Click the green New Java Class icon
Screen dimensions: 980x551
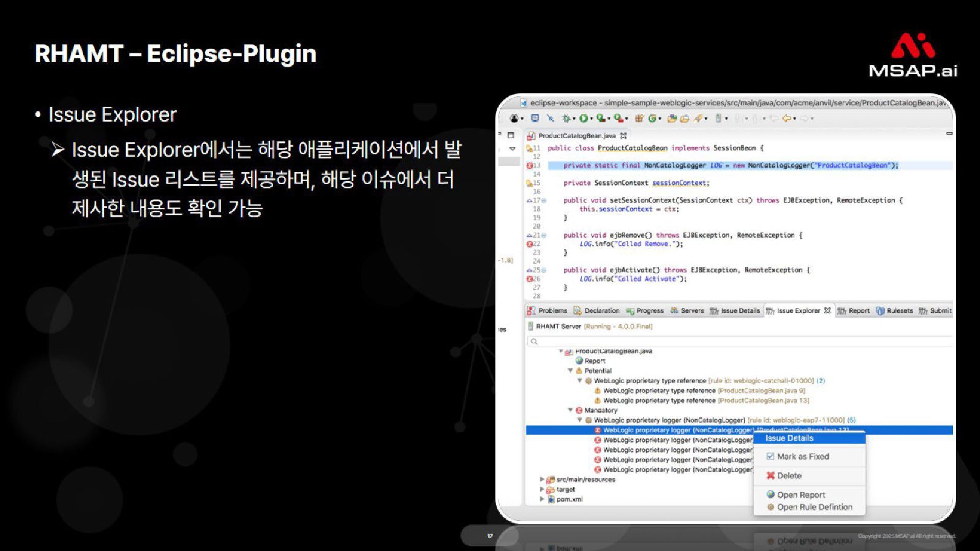(652, 118)
